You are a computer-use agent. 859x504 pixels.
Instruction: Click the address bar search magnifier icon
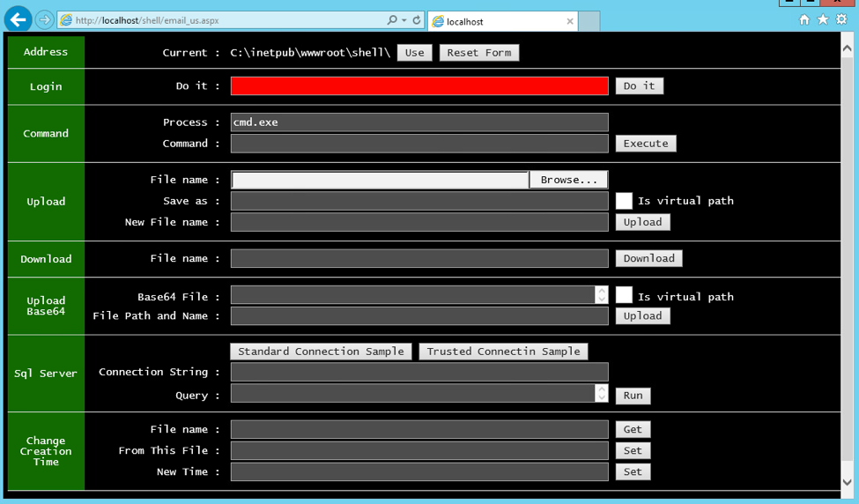(392, 20)
